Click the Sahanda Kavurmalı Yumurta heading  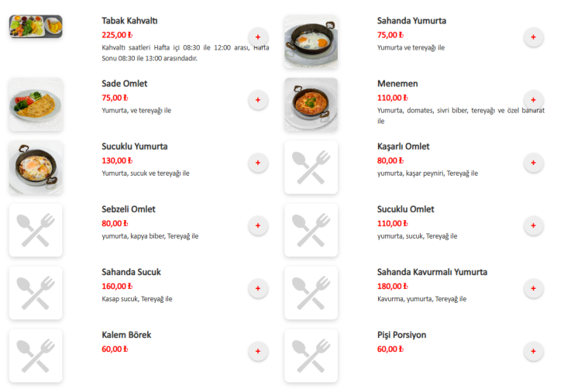tap(432, 272)
